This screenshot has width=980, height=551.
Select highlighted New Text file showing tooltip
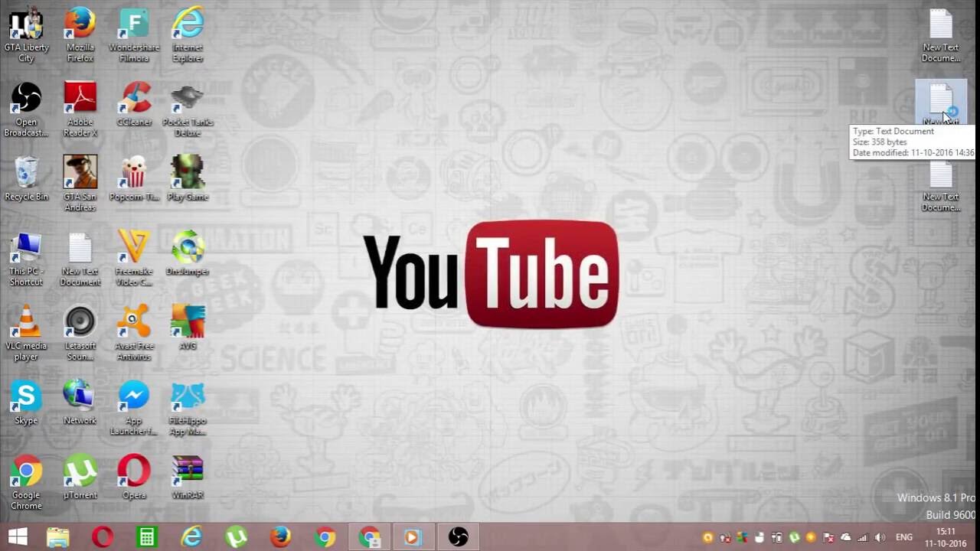tap(941, 103)
